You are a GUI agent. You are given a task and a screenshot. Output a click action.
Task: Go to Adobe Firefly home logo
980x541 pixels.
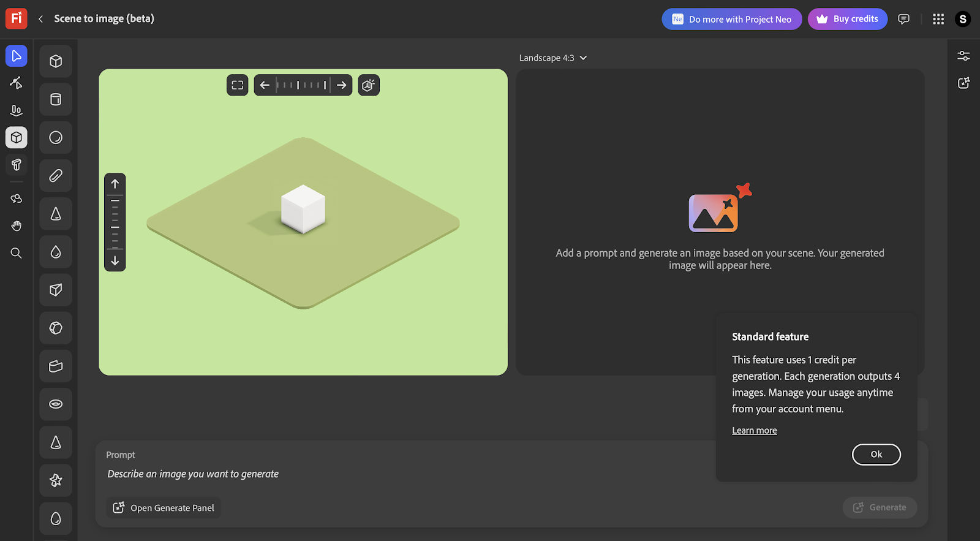pos(17,18)
